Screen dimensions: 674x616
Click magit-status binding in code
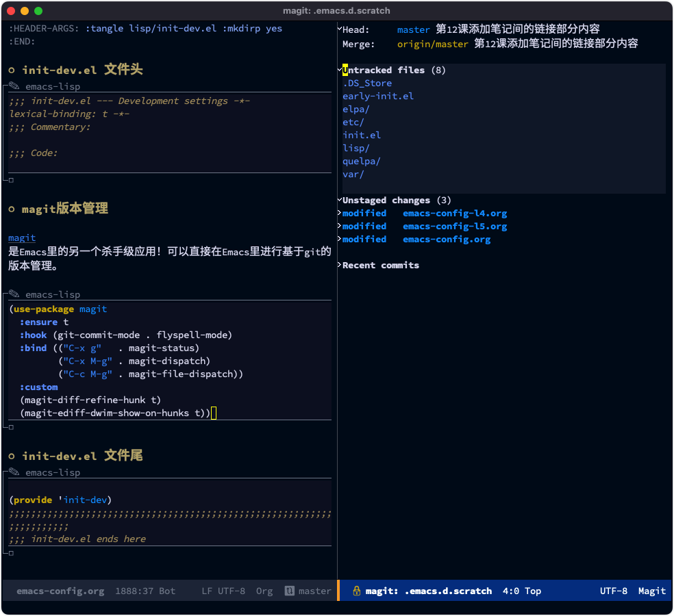[x=163, y=348]
